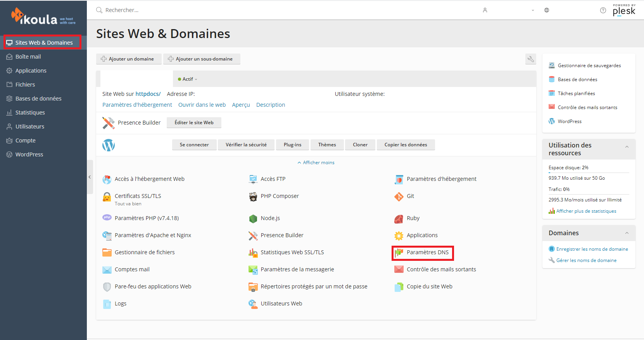Screen dimensions: 644x340
Task: Click the Cloner button
Action: point(360,145)
